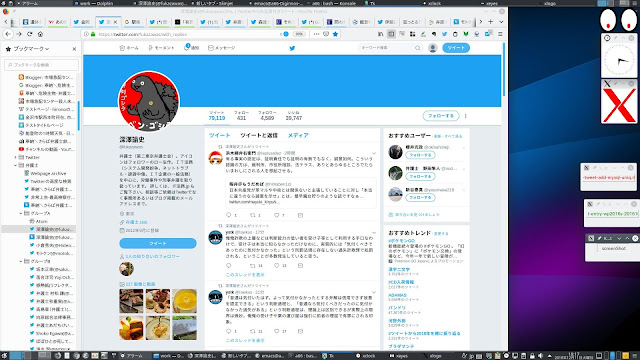The image size is (640, 360).
Task: Click the Firefox vertical scrollbar
Action: (504, 69)
